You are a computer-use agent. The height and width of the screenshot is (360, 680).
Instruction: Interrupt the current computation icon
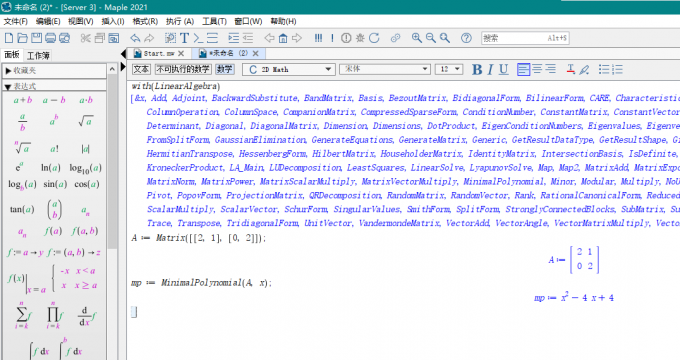[346, 38]
